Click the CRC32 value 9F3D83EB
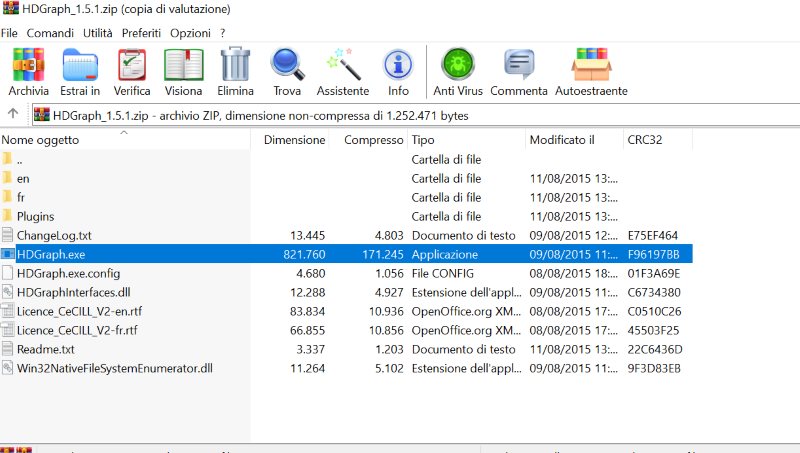 tap(654, 368)
